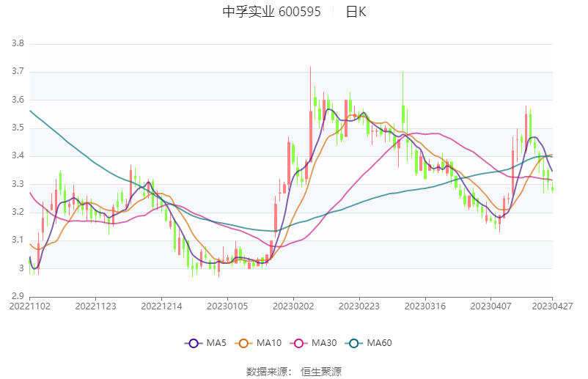Image resolution: width=588 pixels, height=379 pixels.
Task: Click the 20221214 x-axis date label
Action: (161, 305)
